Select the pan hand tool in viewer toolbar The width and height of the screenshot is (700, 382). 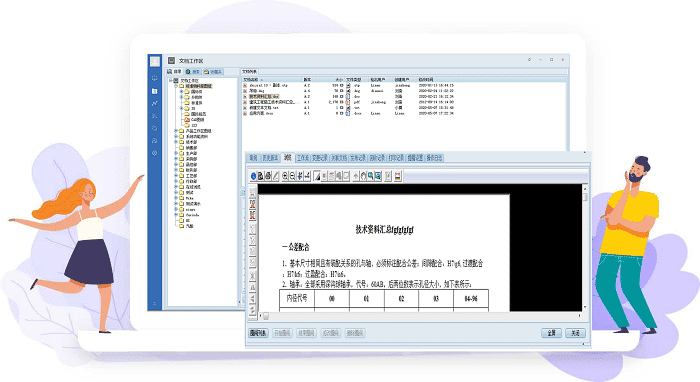363,176
